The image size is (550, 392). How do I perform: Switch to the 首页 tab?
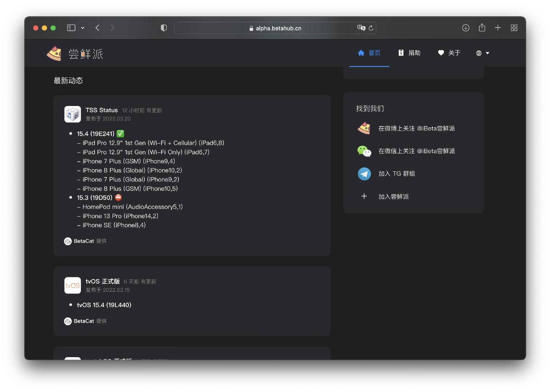click(x=369, y=53)
